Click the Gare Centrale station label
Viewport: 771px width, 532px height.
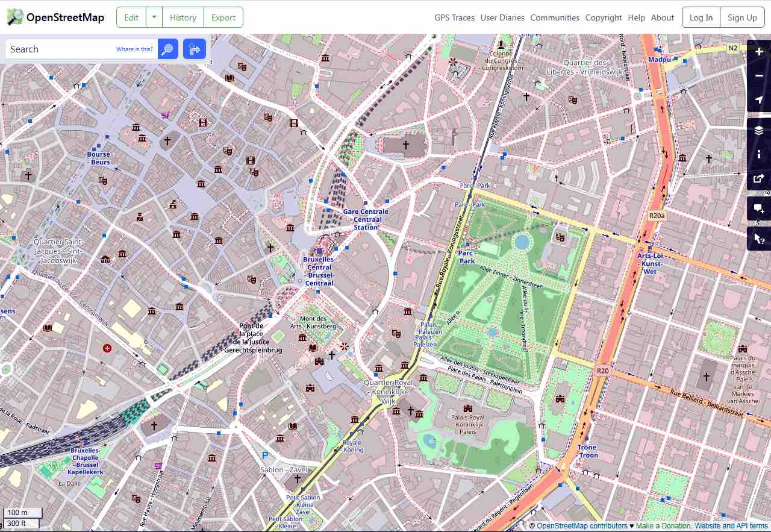coord(366,219)
